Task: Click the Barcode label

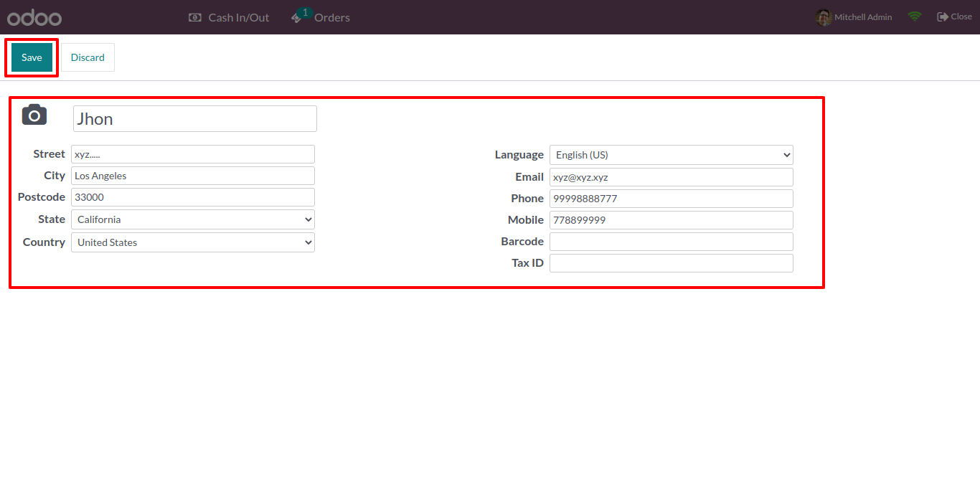Action: (522, 242)
